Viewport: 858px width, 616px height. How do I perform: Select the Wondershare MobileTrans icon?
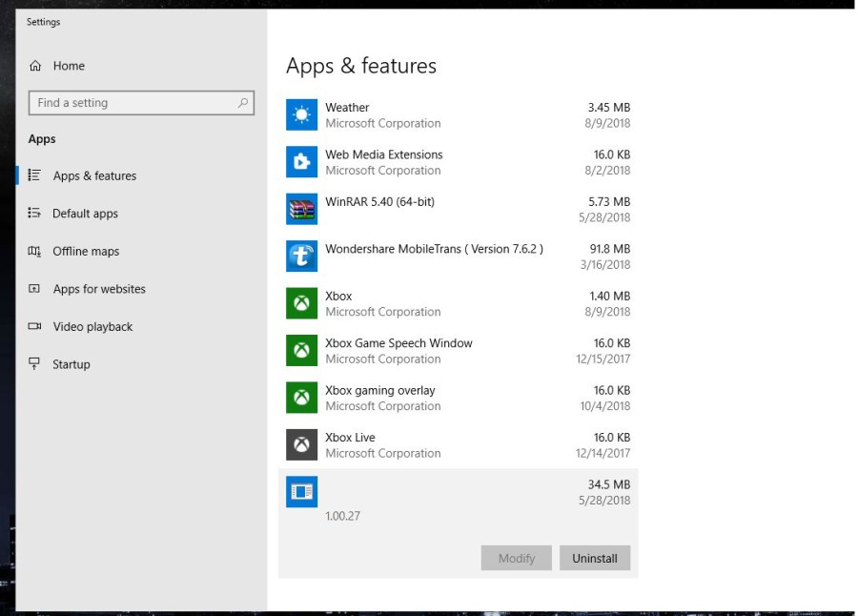pos(301,257)
